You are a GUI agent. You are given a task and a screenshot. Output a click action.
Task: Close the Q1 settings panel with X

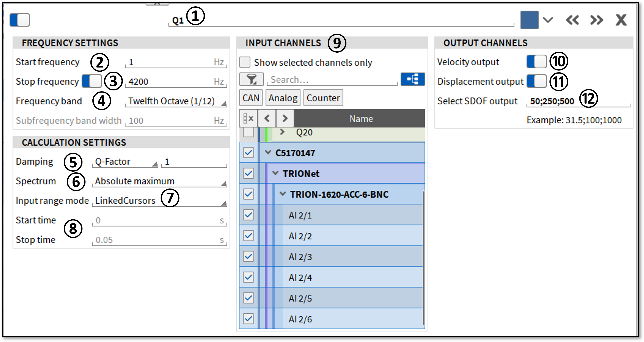(x=621, y=20)
